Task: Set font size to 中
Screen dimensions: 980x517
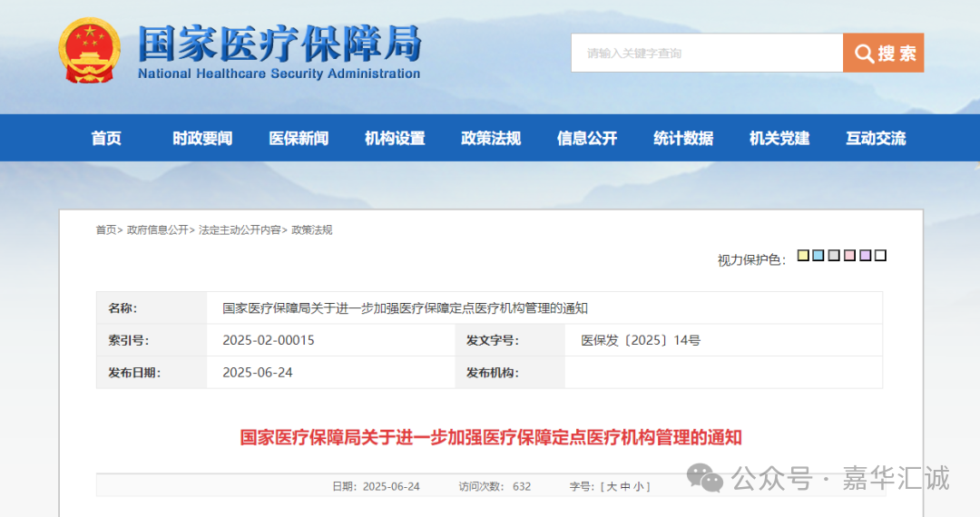Action: (625, 486)
